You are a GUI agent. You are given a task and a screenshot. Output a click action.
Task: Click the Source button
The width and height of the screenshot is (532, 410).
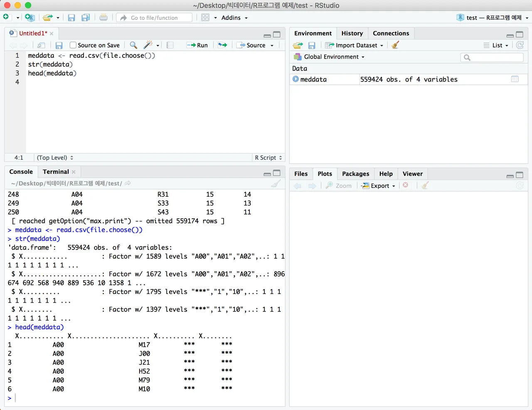[x=251, y=45]
